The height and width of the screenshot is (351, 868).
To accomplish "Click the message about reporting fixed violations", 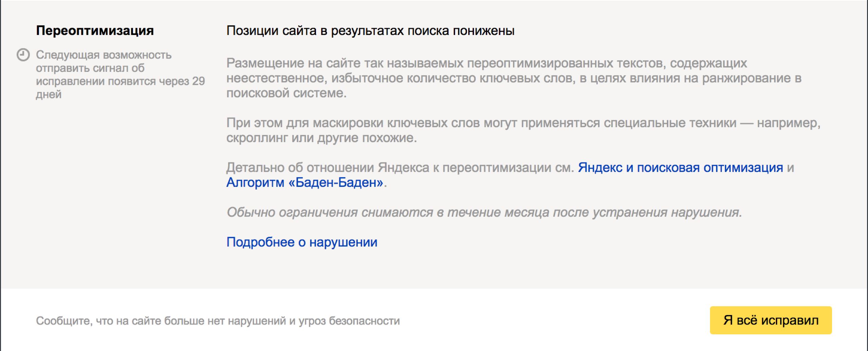I will (x=218, y=319).
